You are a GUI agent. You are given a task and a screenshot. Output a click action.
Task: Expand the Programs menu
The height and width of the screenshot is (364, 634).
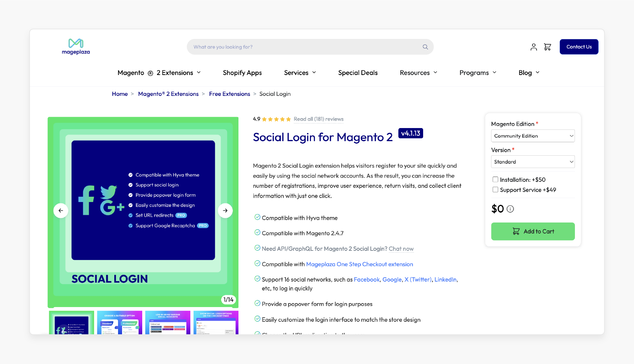click(478, 73)
